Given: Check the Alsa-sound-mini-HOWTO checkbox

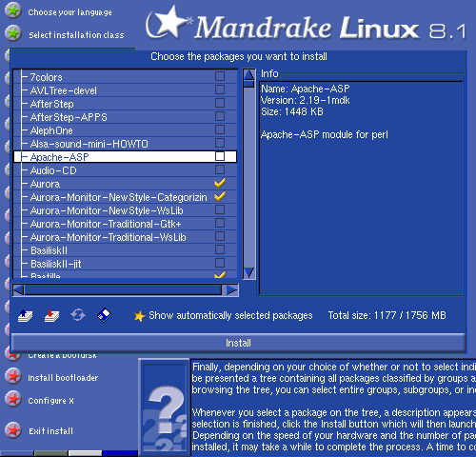Looking at the screenshot, I should click(x=220, y=143).
